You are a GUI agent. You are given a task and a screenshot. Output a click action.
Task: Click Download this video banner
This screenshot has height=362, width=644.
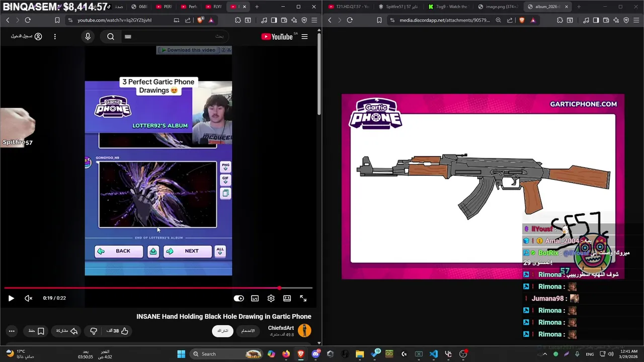click(x=188, y=50)
